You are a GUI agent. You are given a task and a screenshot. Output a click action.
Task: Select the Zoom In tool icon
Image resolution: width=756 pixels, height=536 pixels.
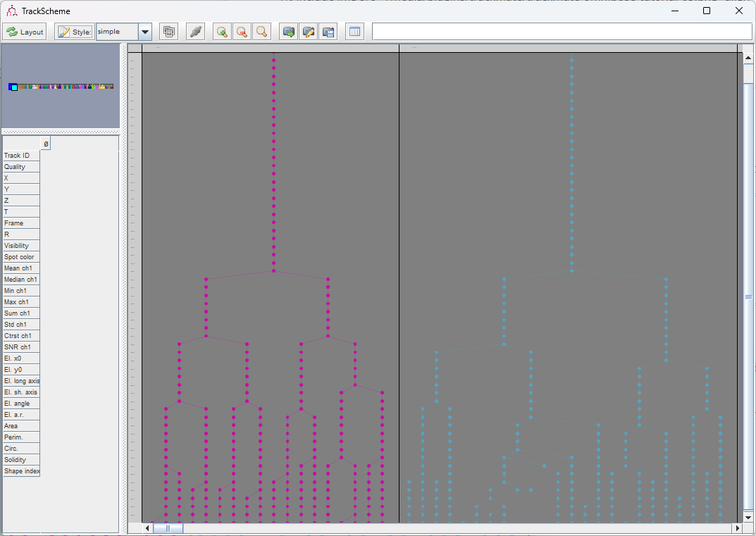coord(222,32)
